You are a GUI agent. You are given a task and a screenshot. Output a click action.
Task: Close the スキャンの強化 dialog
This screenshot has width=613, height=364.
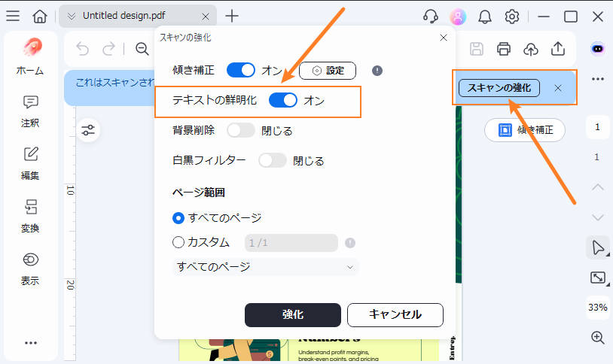444,38
